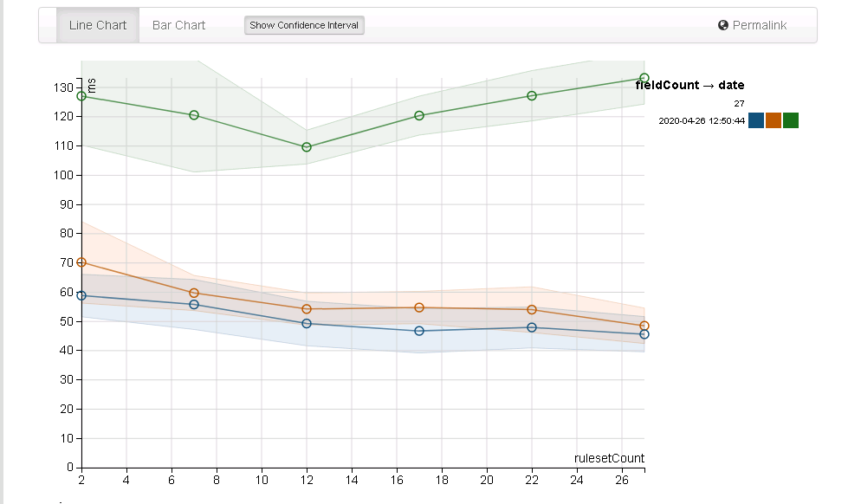The image size is (848, 504).
Task: Open the Permalink link
Action: click(x=758, y=25)
